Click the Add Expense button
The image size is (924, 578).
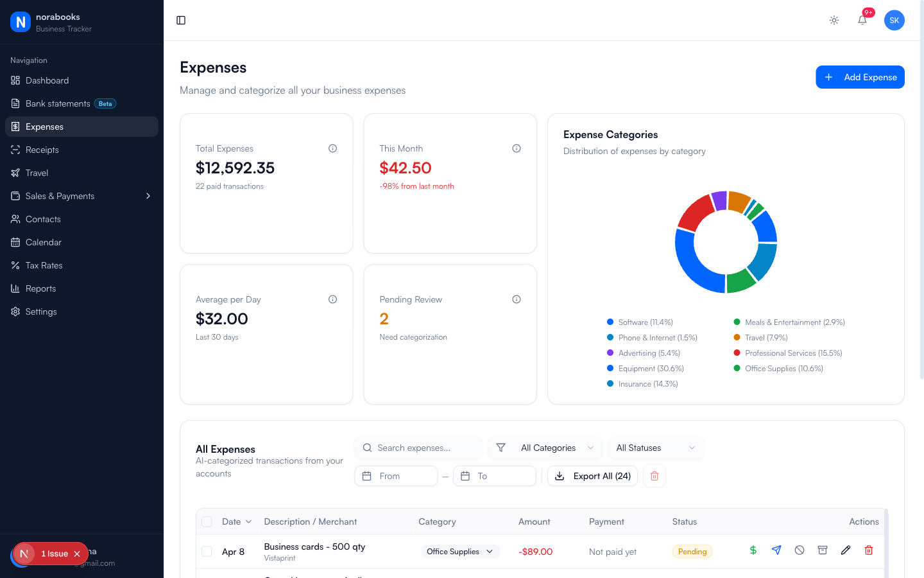tap(860, 77)
